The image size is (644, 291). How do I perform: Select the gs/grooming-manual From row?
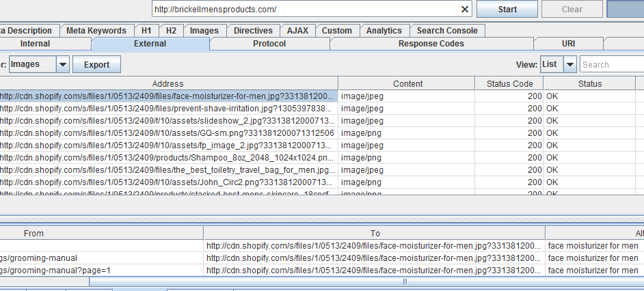[101, 258]
